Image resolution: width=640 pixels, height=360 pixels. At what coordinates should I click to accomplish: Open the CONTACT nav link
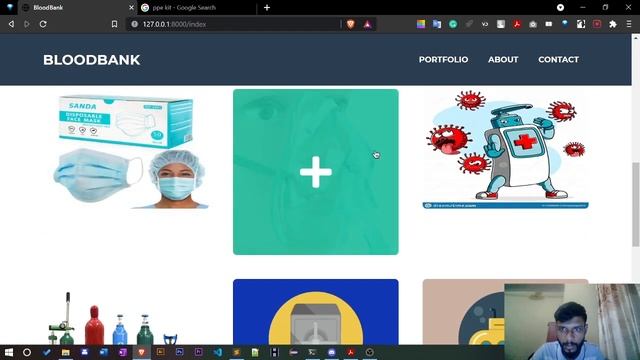tap(558, 60)
